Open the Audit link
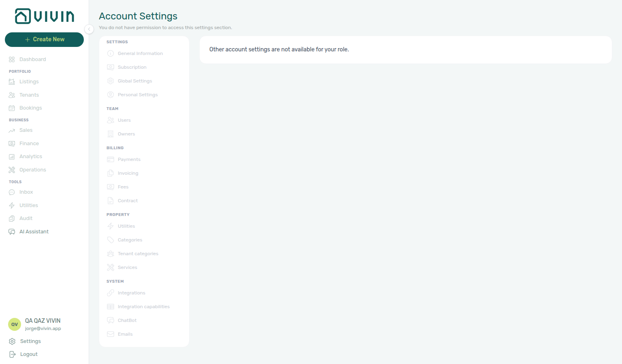Image resolution: width=622 pixels, height=364 pixels. click(26, 218)
